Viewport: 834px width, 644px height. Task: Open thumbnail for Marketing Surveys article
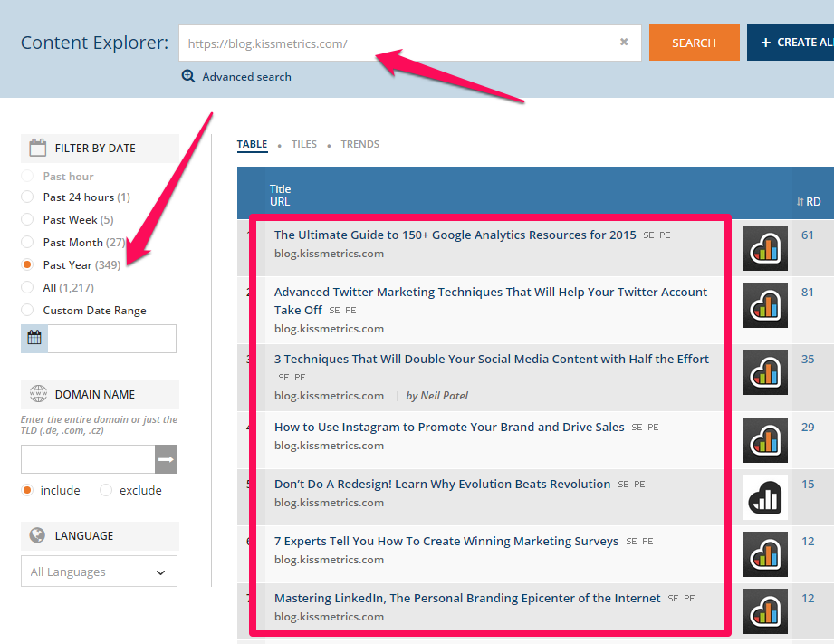765,554
